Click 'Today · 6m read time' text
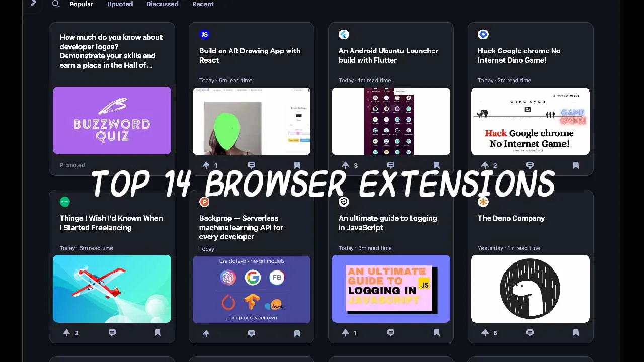 click(225, 80)
